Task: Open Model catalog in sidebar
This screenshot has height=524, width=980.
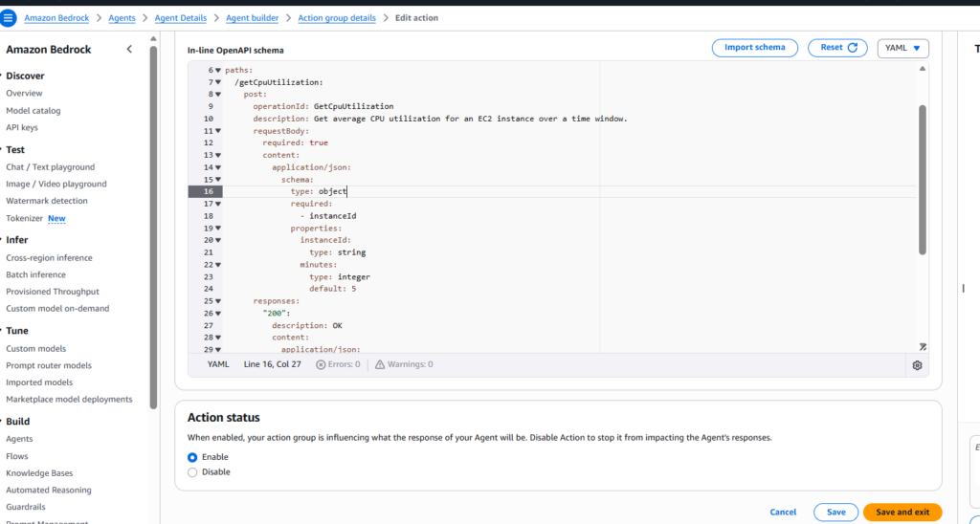Action: pos(33,111)
